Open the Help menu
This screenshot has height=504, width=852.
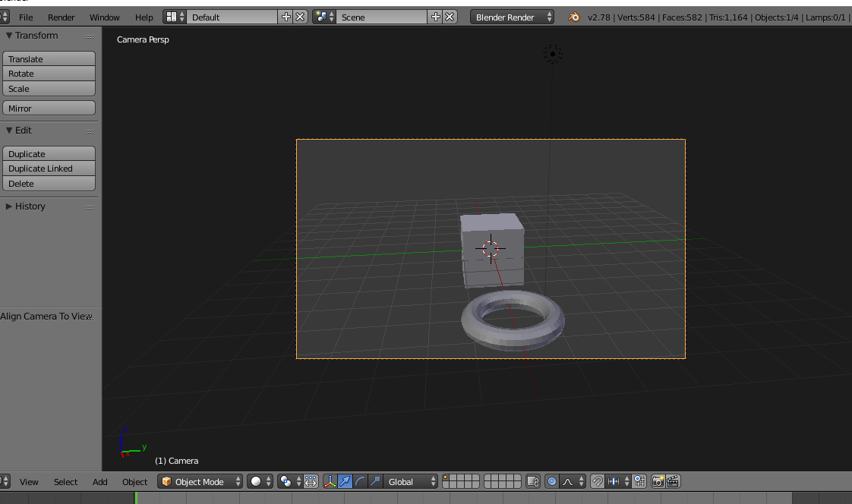pos(144,17)
